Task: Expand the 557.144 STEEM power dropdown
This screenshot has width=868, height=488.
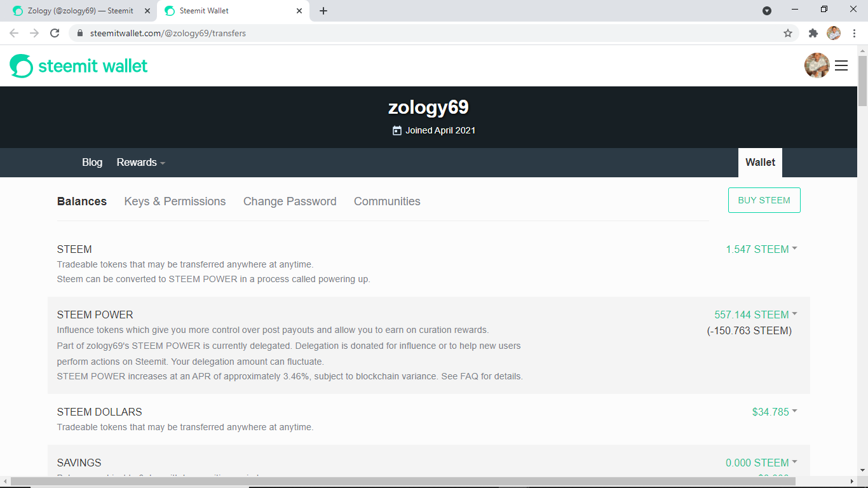Action: coord(756,315)
